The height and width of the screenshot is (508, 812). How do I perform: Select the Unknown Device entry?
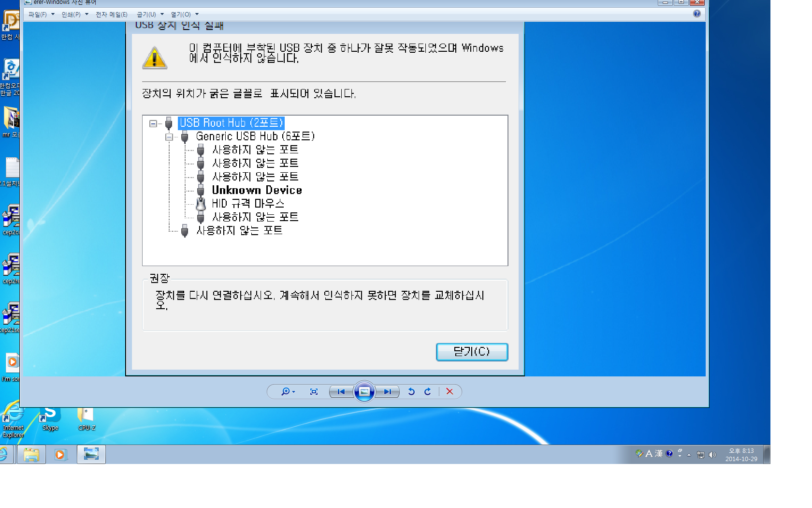(x=257, y=190)
